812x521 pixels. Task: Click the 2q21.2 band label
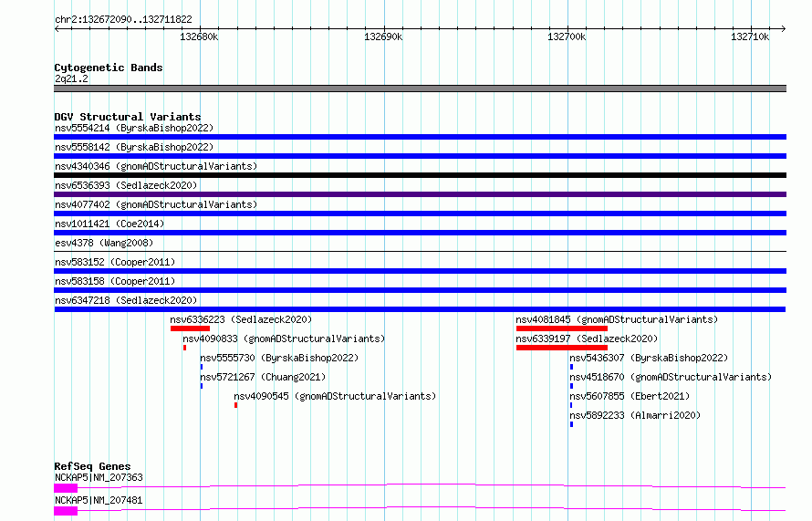71,78
